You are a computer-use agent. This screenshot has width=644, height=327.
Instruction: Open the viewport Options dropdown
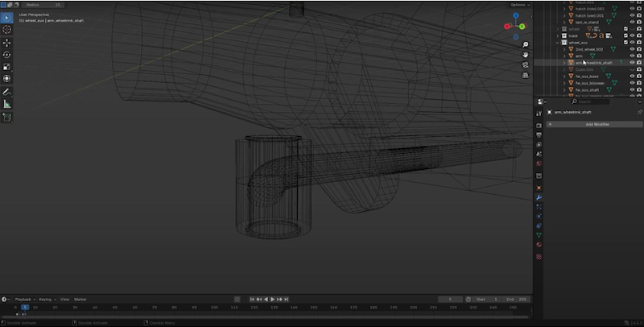point(518,5)
